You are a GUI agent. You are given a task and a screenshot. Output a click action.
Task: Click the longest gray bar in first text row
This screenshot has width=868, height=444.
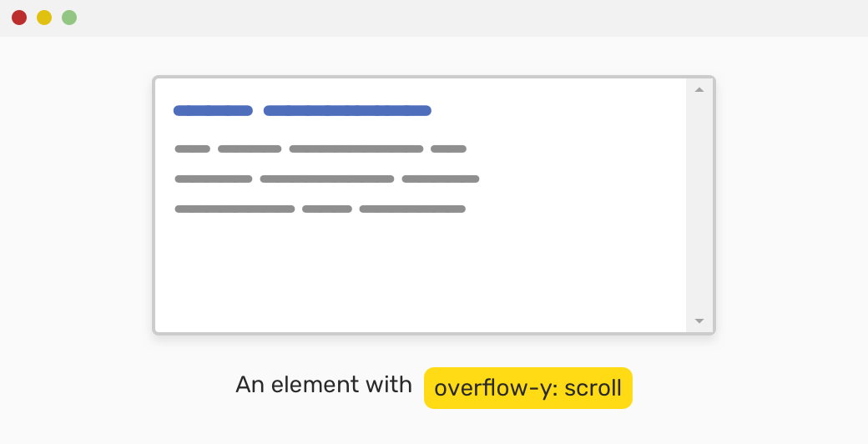click(x=356, y=149)
